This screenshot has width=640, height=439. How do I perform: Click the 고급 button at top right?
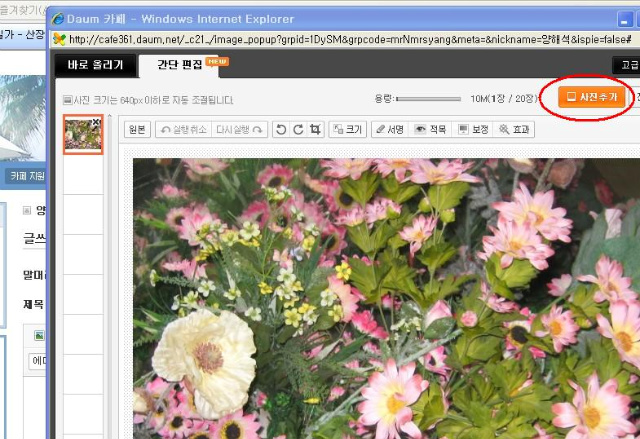coord(627,65)
